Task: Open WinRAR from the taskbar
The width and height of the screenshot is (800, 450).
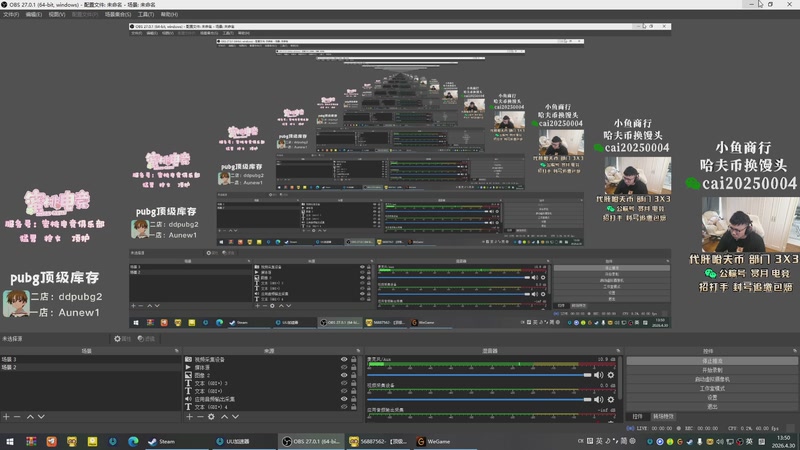Action: coord(31,441)
